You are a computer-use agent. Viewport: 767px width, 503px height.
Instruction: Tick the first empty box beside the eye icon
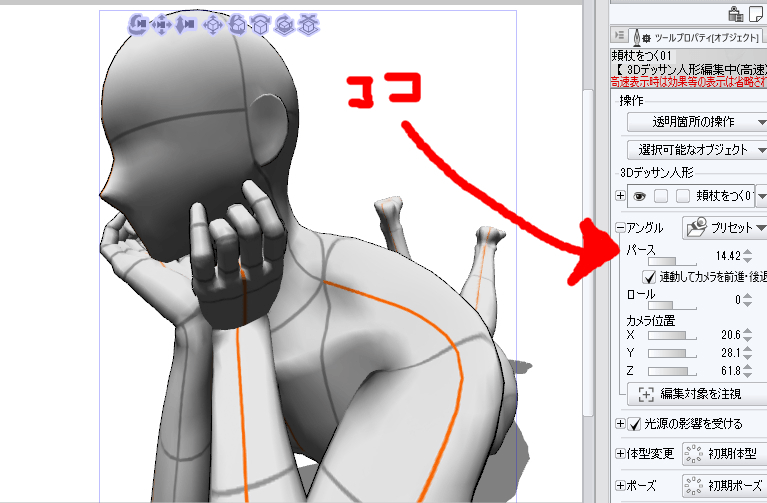pyautogui.click(x=661, y=196)
